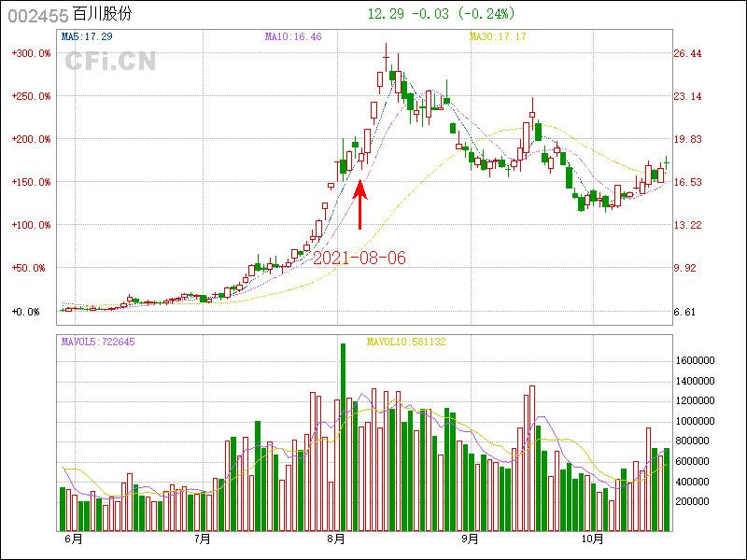Image resolution: width=747 pixels, height=560 pixels.
Task: Select the MA30:17.17 indicator label
Action: coord(498,36)
